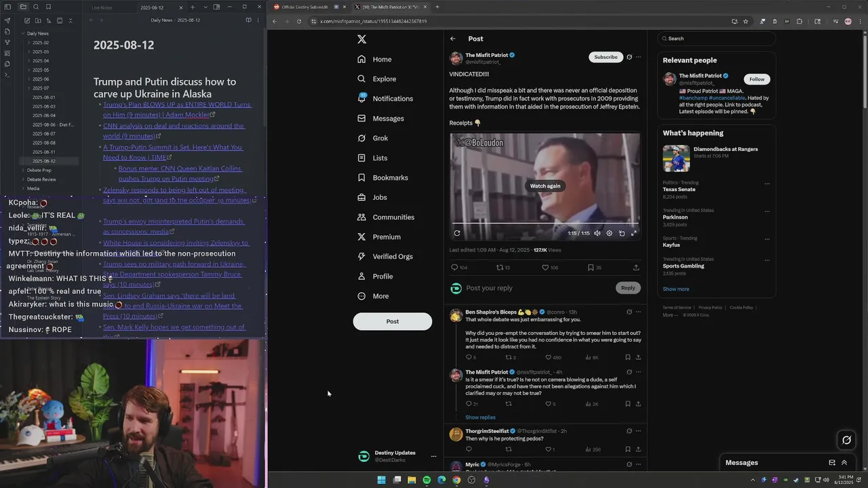This screenshot has width=868, height=488.
Task: Toggle Obsidian right sidebar panel icon
Action: (x=216, y=7)
